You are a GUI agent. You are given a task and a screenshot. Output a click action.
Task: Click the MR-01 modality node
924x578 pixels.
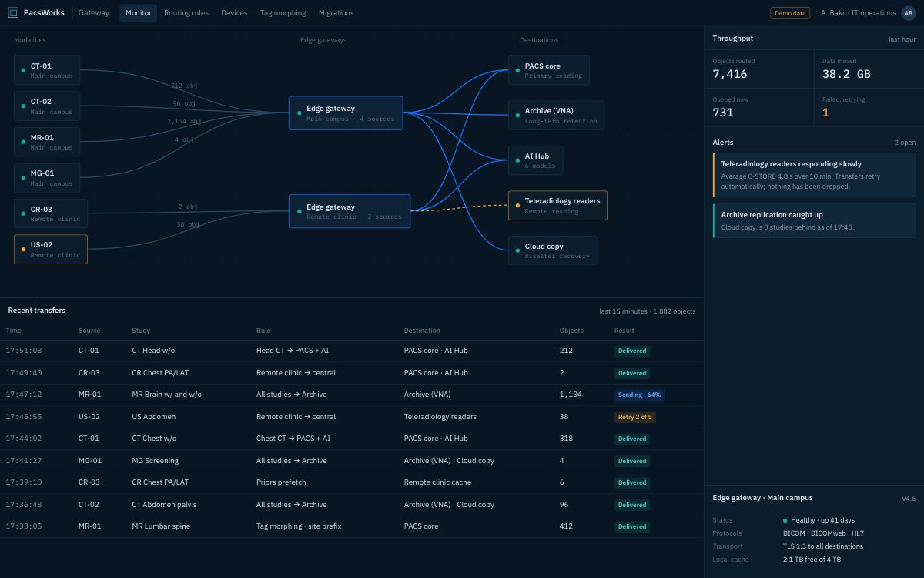[x=47, y=142]
